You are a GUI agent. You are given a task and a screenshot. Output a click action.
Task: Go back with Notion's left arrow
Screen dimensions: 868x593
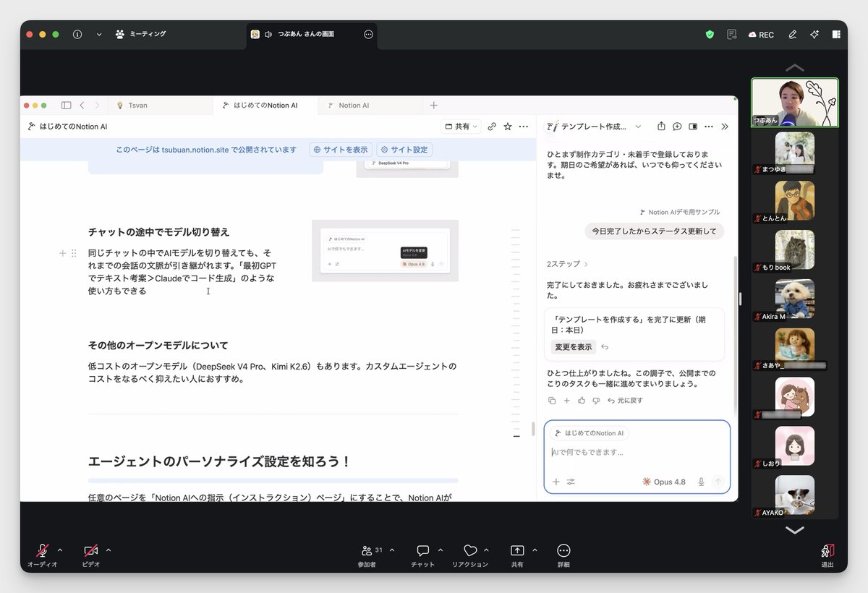(82, 105)
